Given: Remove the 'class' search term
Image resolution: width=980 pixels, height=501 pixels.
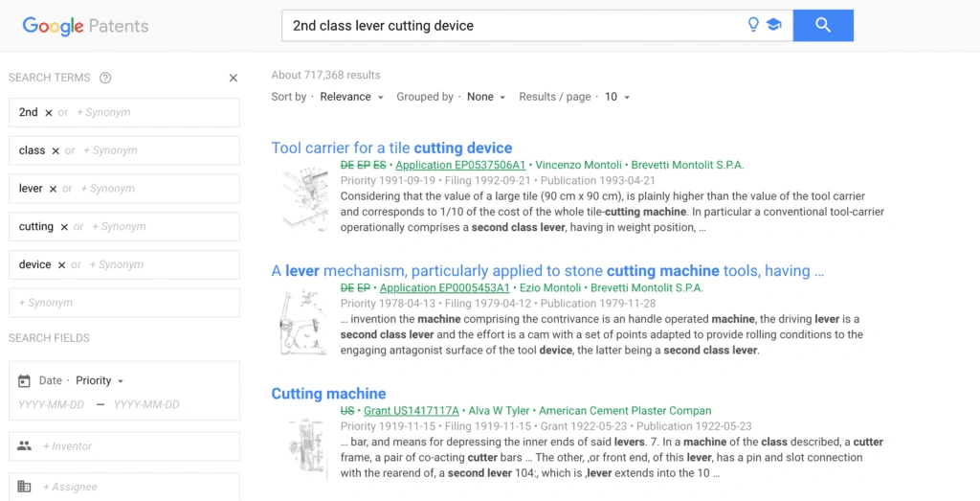Looking at the screenshot, I should pyautogui.click(x=56, y=150).
